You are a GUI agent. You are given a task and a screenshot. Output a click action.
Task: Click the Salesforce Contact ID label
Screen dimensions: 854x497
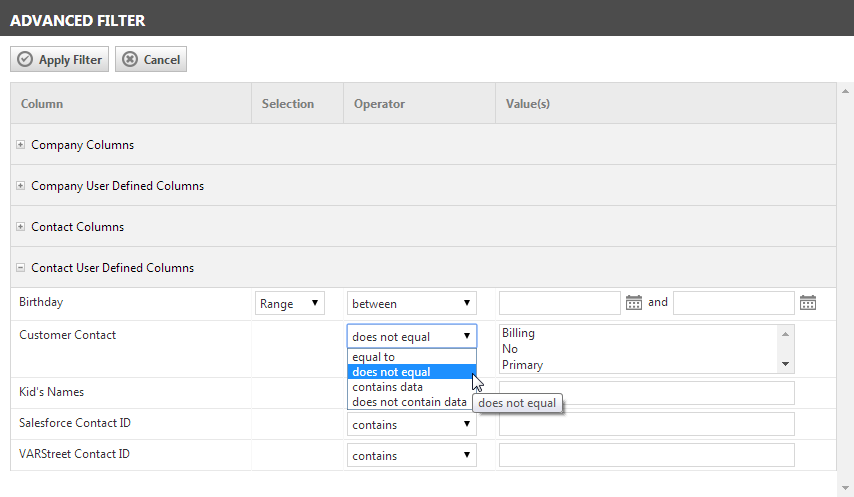75,422
